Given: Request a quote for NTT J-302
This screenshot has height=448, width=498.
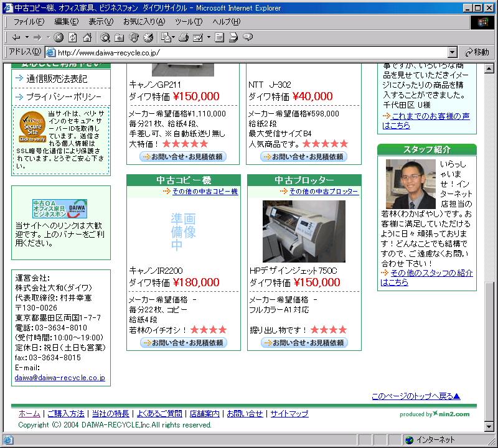Looking at the screenshot, I should (304, 157).
